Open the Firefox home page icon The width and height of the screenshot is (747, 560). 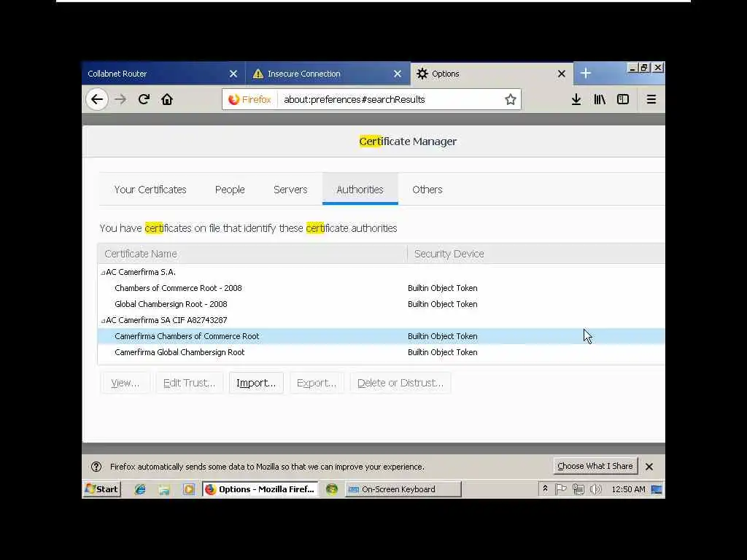pyautogui.click(x=167, y=99)
